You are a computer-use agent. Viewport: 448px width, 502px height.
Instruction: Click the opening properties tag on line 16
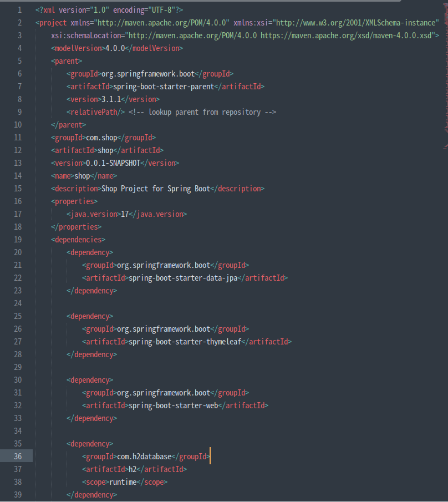74,202
